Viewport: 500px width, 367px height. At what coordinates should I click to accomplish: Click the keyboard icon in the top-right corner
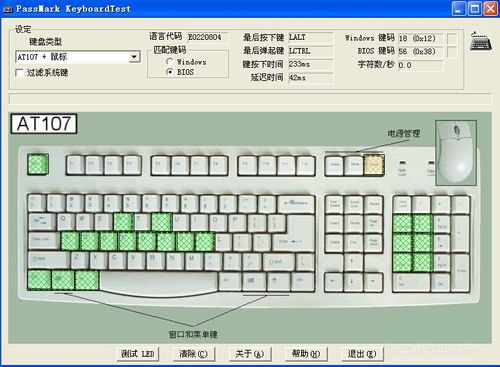coord(481,41)
